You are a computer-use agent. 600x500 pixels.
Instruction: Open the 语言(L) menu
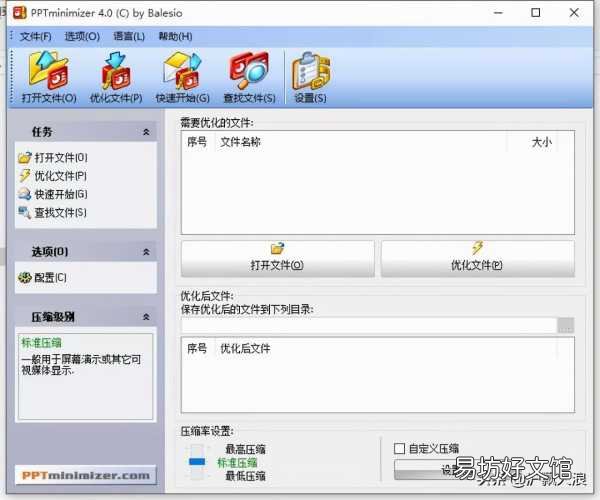pos(129,37)
